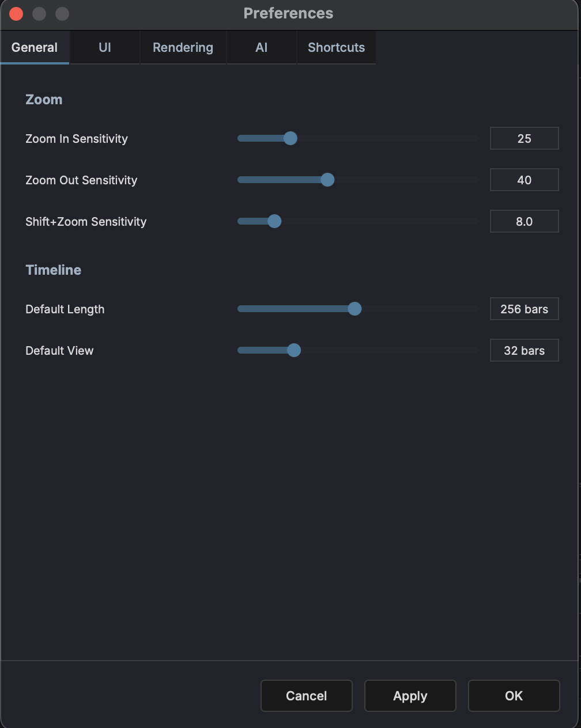Click the Zoom Out Sensitivity slider knob
Viewport: 581px width, 728px height.
point(327,180)
